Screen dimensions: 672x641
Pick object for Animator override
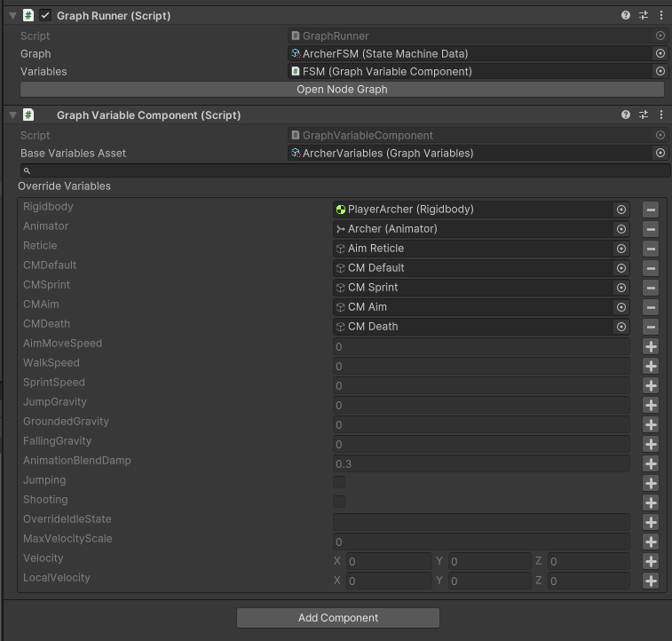click(x=621, y=229)
